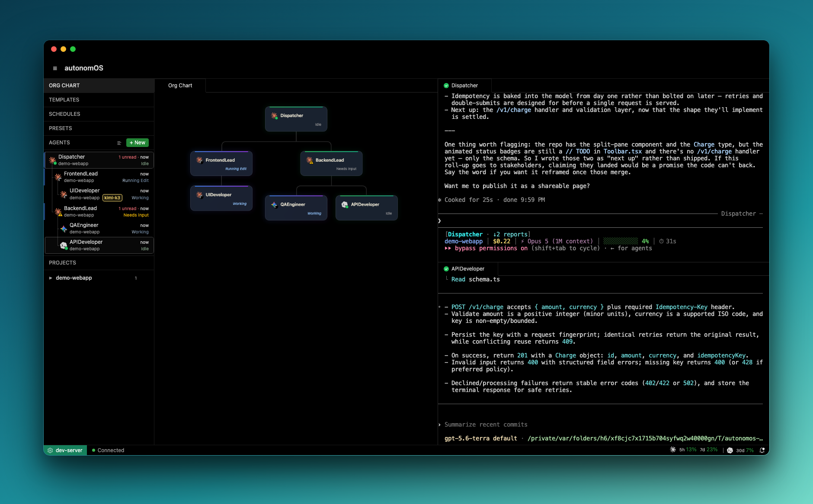Select the ORG CHART sidebar section

[99, 86]
